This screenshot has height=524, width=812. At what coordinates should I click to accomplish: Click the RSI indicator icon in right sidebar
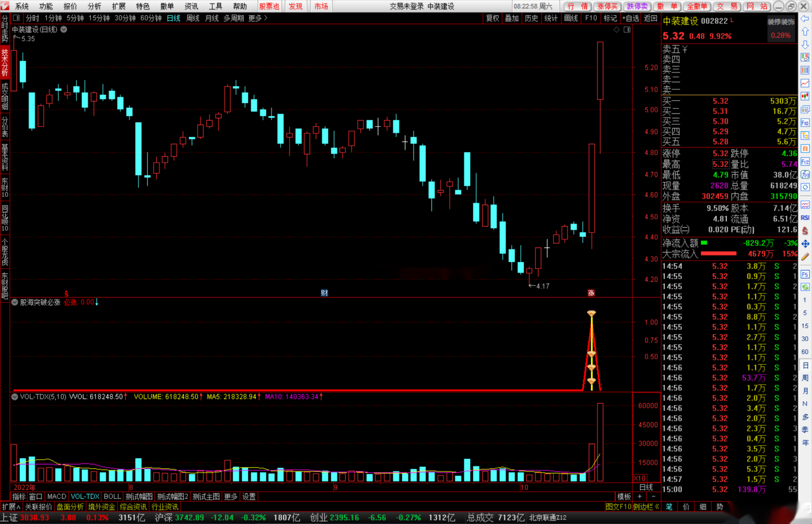point(805,218)
